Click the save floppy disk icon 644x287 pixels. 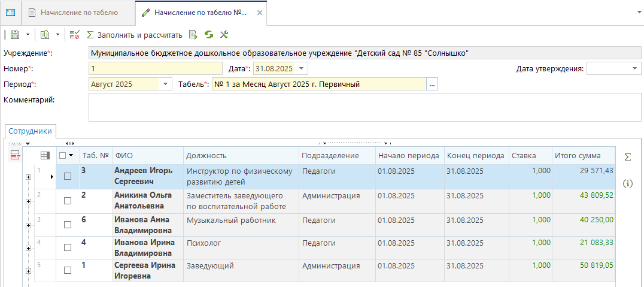coord(15,35)
